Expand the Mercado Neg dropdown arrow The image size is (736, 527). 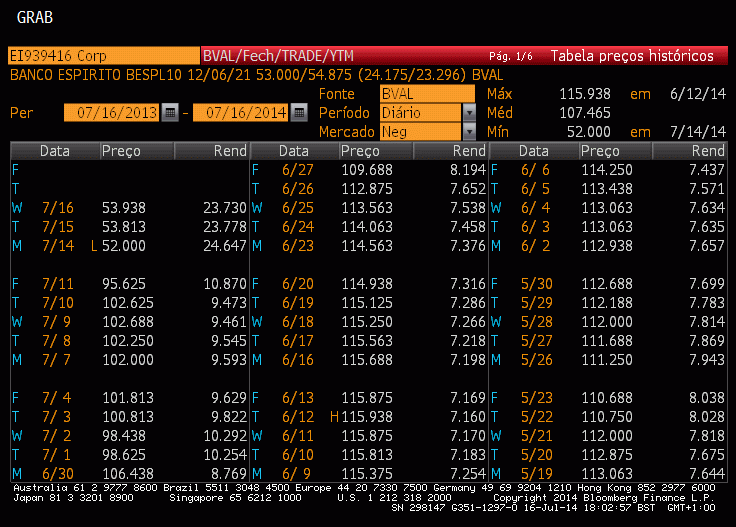click(x=469, y=132)
